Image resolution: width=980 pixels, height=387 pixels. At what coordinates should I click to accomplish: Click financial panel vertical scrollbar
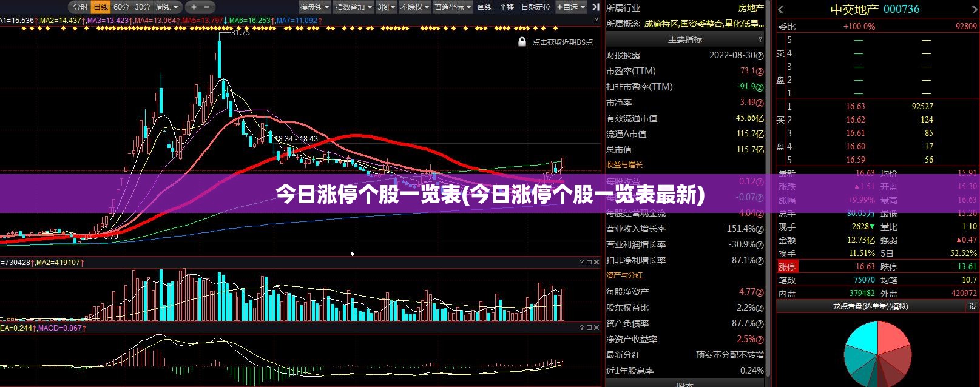click(x=768, y=188)
